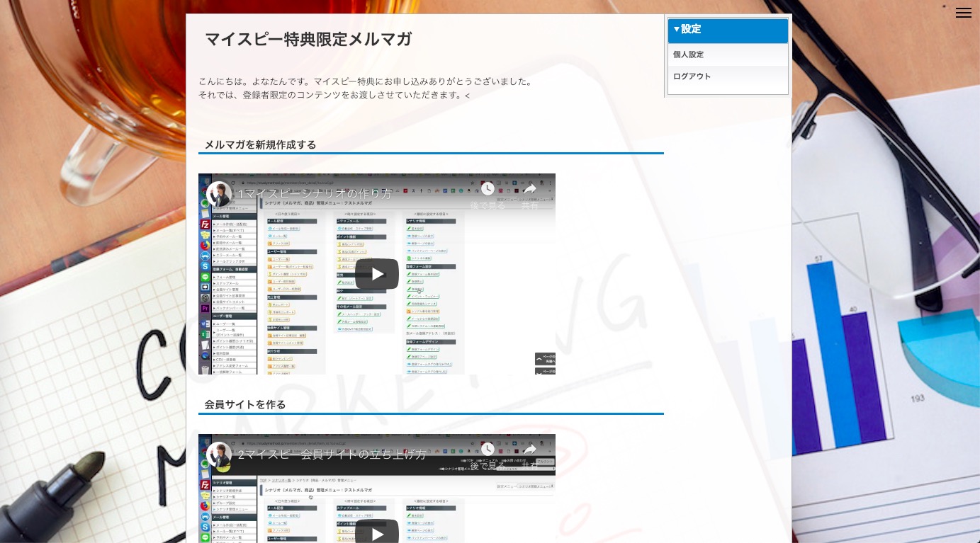The width and height of the screenshot is (980, 543).
Task: Click the channel avatar on the 1マイスピーシナリオの作り方 video
Action: pos(219,194)
